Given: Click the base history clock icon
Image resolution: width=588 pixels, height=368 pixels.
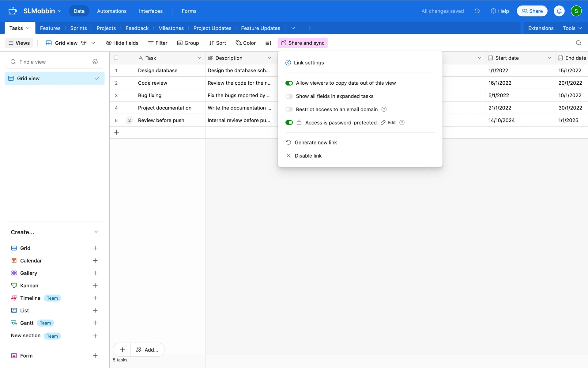Looking at the screenshot, I should pos(477,11).
